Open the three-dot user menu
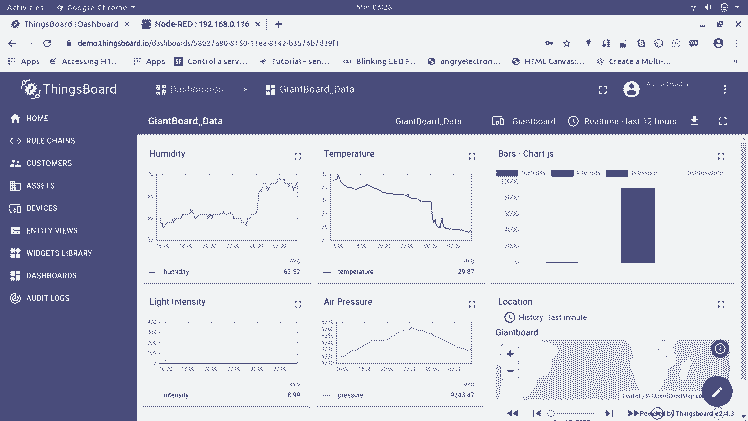This screenshot has width=748, height=421. pos(726,89)
